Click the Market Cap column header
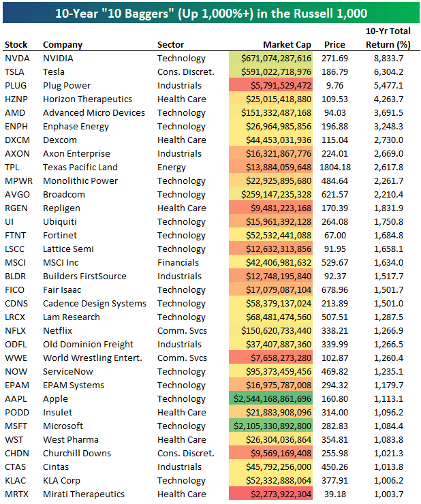 [x=288, y=45]
